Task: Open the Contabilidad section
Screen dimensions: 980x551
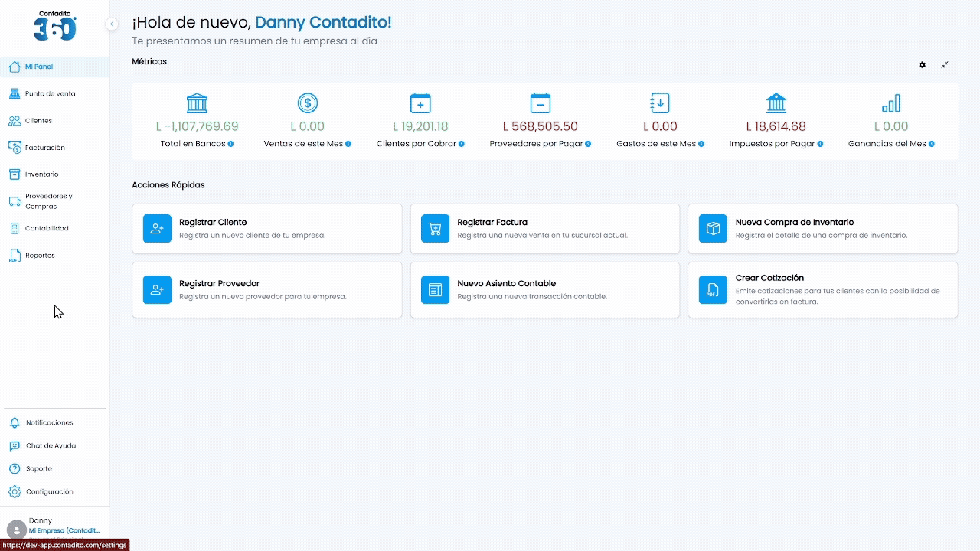Action: pos(54,228)
